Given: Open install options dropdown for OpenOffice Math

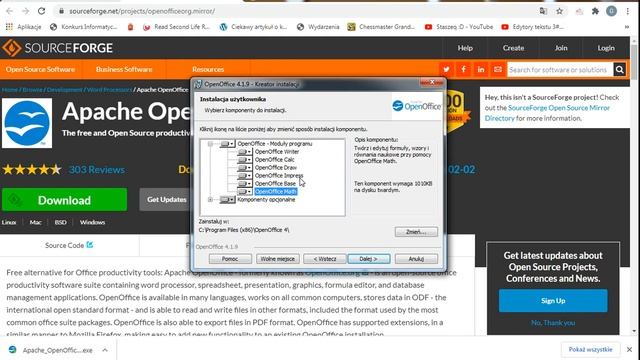Looking at the screenshot, I should point(245,191).
